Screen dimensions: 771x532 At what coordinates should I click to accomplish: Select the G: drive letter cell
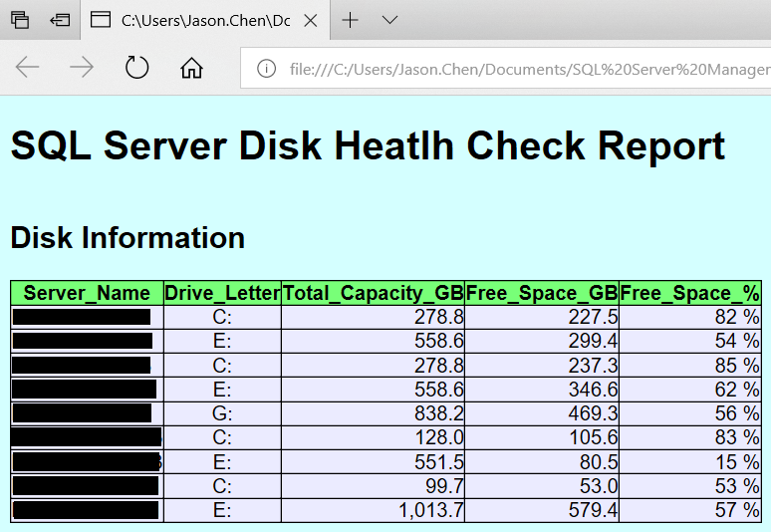pos(222,413)
